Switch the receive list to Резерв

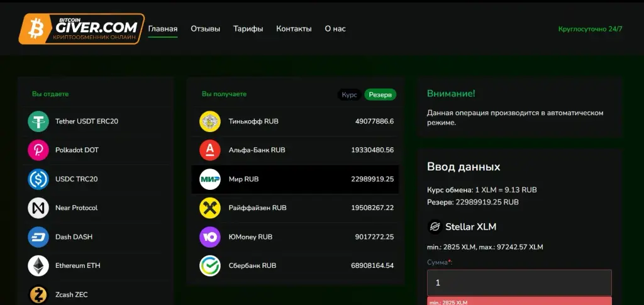click(380, 95)
